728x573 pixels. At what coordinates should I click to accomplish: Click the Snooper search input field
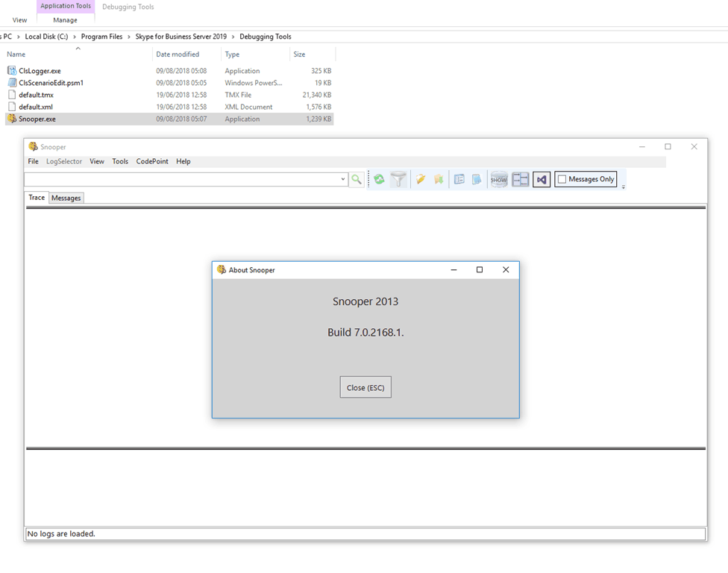(182, 179)
